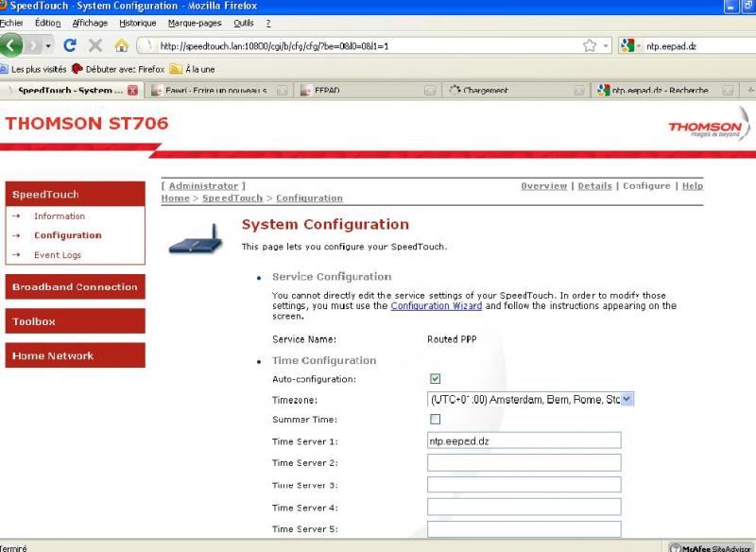Open the Help link
The image size is (756, 552).
pos(693,186)
